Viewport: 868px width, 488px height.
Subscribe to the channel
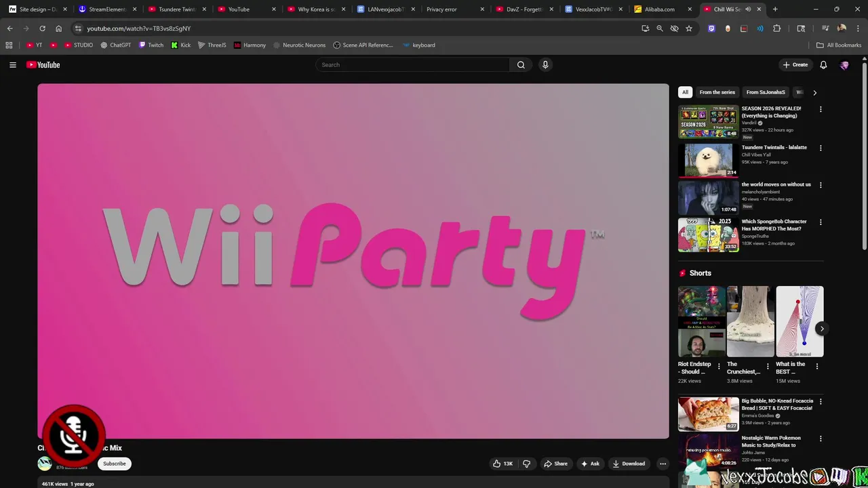point(114,464)
